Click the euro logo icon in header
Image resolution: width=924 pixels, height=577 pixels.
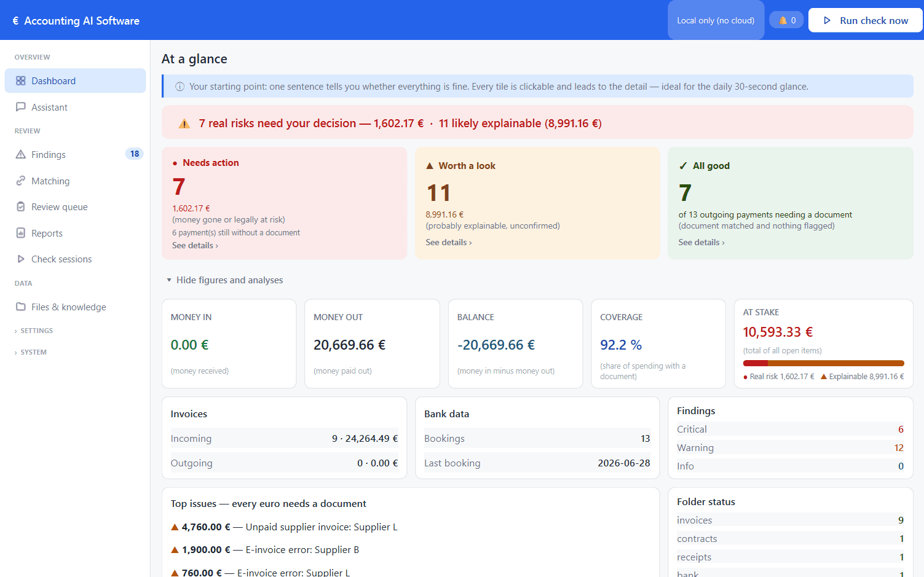pyautogui.click(x=15, y=21)
